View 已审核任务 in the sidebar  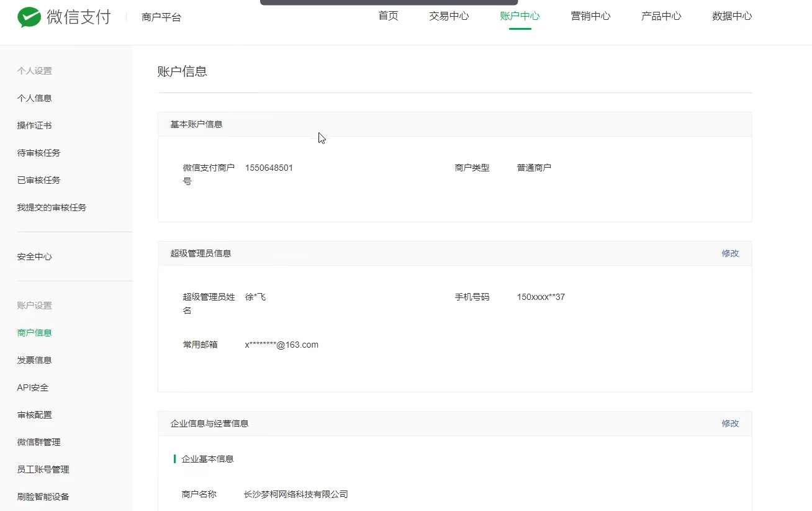(x=39, y=180)
